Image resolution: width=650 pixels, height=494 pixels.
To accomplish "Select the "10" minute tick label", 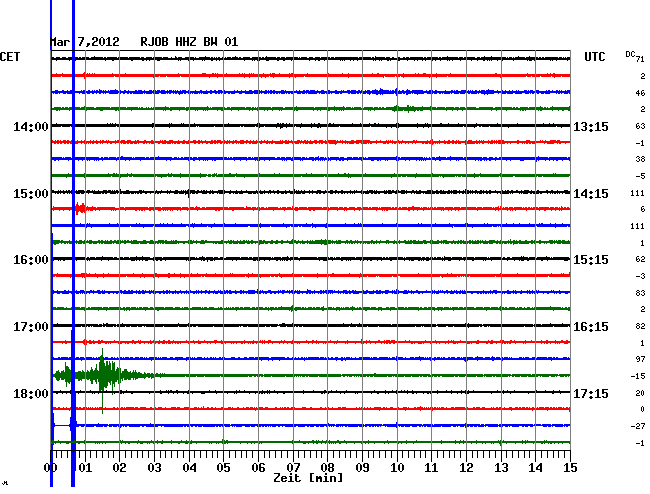I will [x=397, y=468].
